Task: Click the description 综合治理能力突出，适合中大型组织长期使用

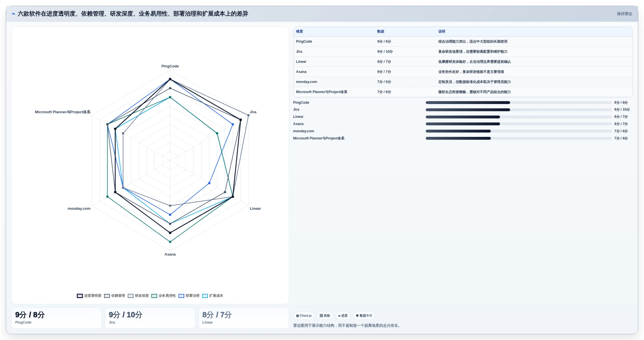Action: click(x=473, y=41)
